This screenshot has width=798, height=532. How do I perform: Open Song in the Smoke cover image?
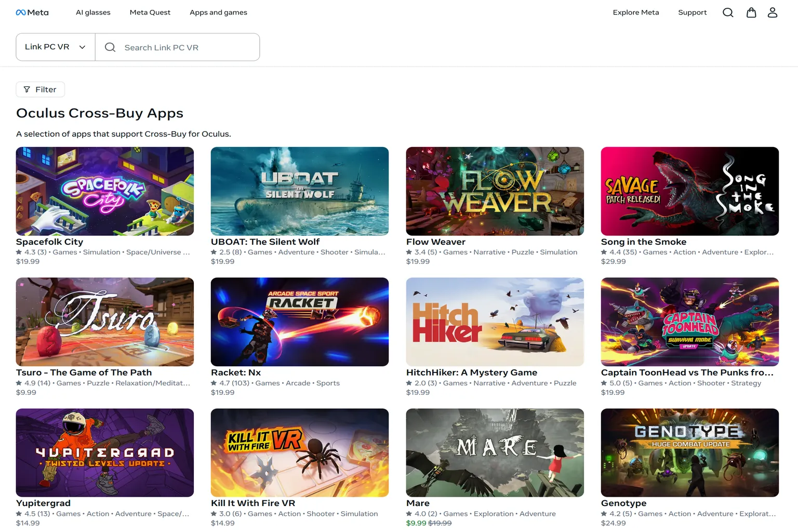click(690, 191)
